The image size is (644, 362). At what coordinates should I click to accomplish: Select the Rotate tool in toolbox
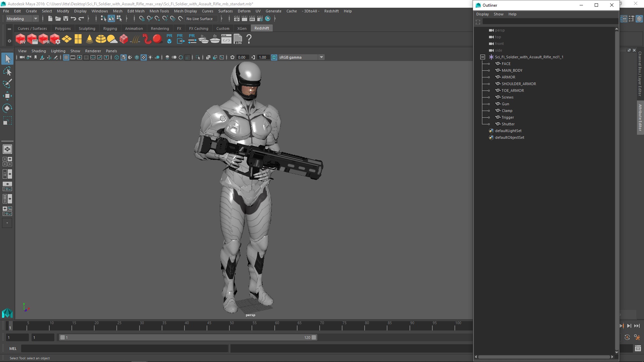click(x=7, y=108)
